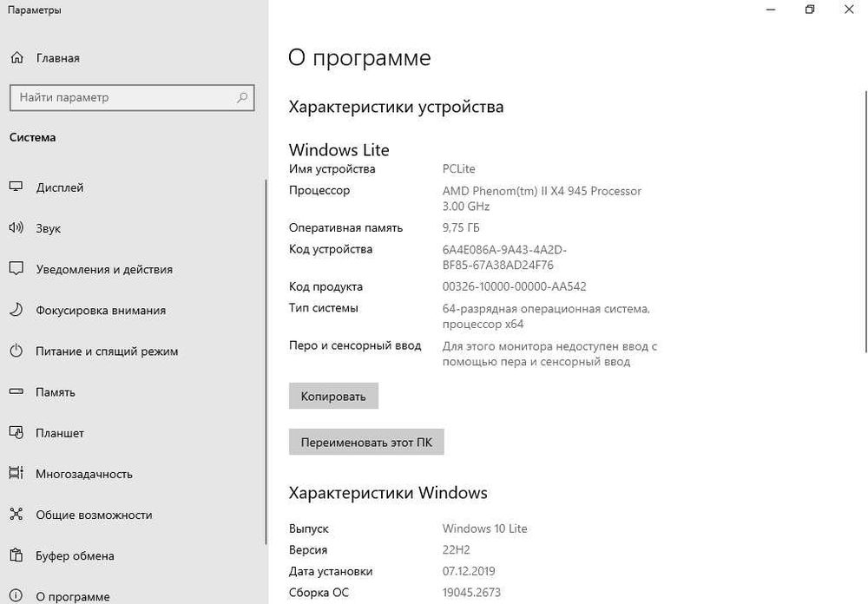Image resolution: width=868 pixels, height=604 pixels.
Task: Click processor value AMD Phenom II X4 945
Action: pyautogui.click(x=542, y=198)
